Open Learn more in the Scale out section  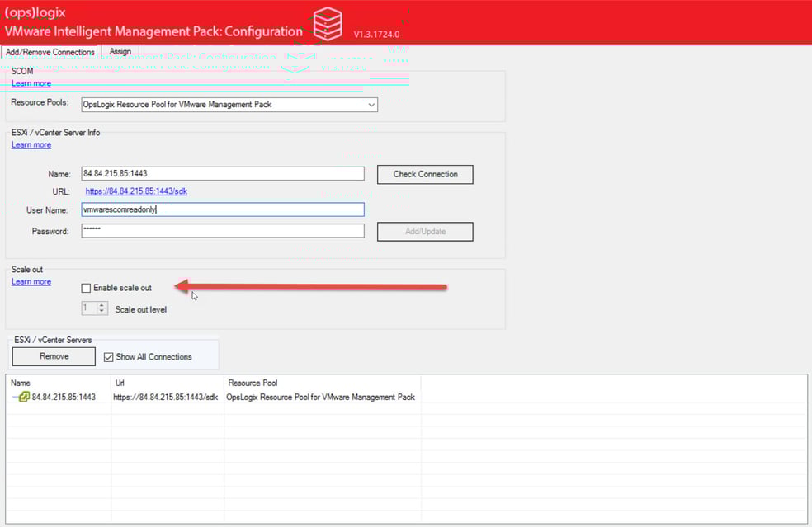pyautogui.click(x=31, y=281)
